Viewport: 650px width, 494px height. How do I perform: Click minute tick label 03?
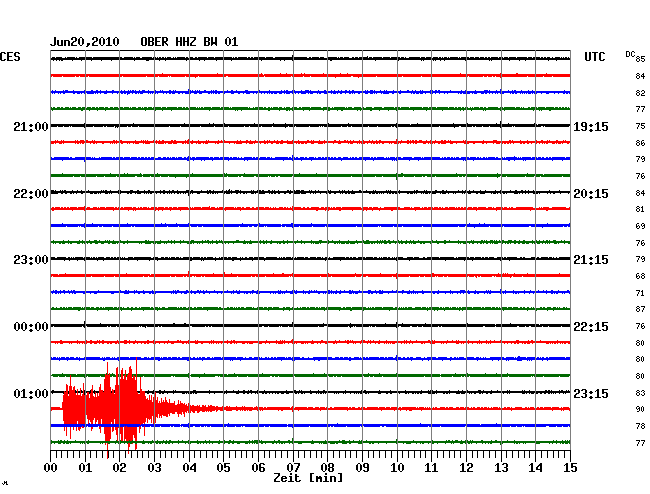154,467
